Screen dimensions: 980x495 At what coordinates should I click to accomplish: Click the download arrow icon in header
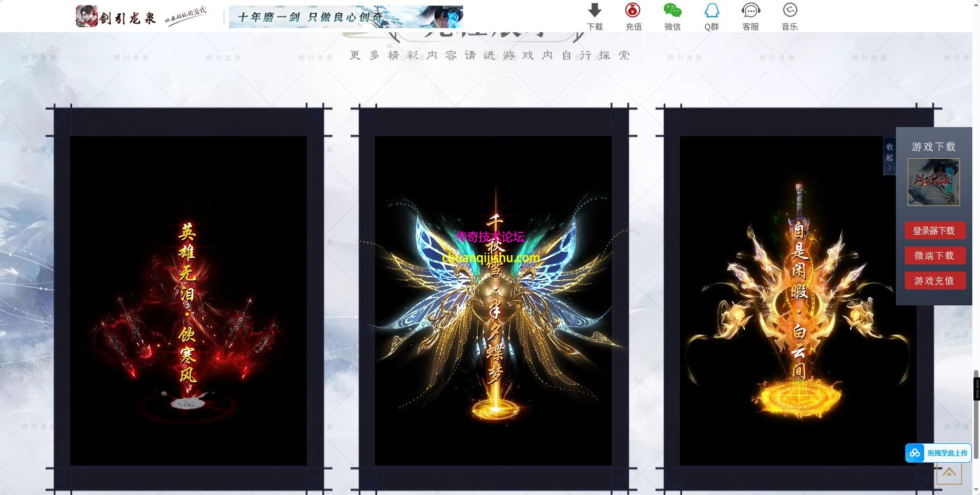(595, 11)
